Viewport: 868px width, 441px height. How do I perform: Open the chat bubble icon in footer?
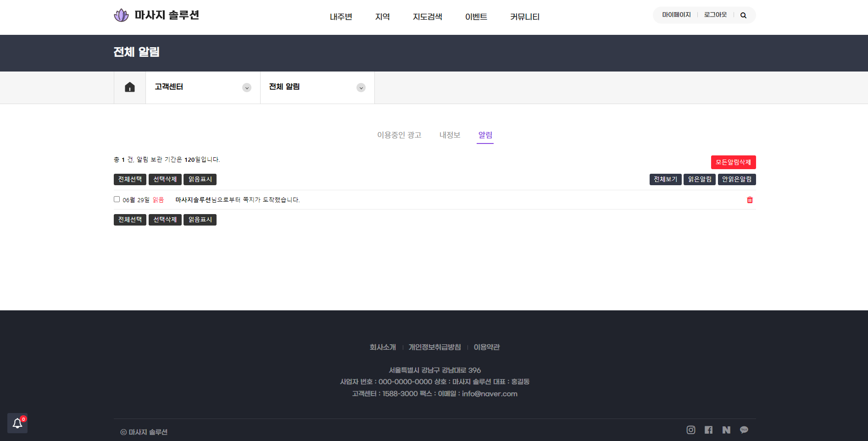744,430
